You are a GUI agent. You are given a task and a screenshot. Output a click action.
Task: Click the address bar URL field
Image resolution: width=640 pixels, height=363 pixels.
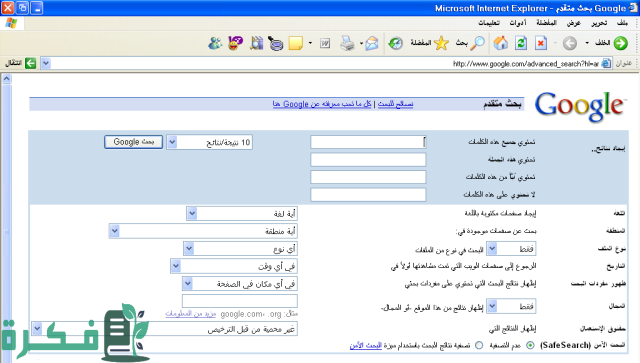pos(326,63)
